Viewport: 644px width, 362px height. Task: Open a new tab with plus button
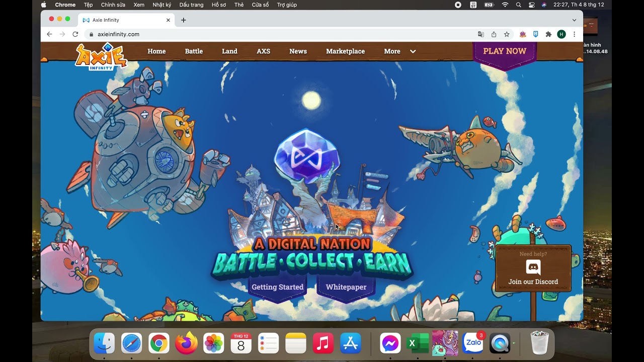[x=184, y=20]
